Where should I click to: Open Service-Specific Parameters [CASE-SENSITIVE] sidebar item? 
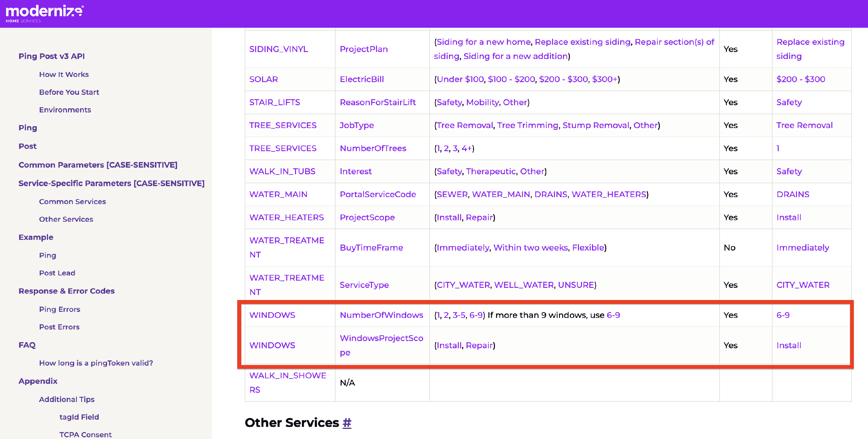click(x=111, y=183)
